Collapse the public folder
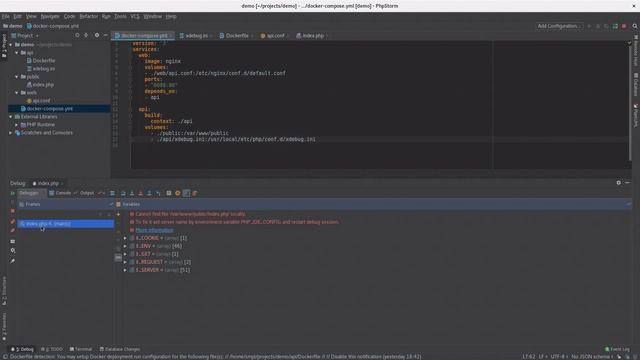This screenshot has width=640, height=360. pos(17,77)
